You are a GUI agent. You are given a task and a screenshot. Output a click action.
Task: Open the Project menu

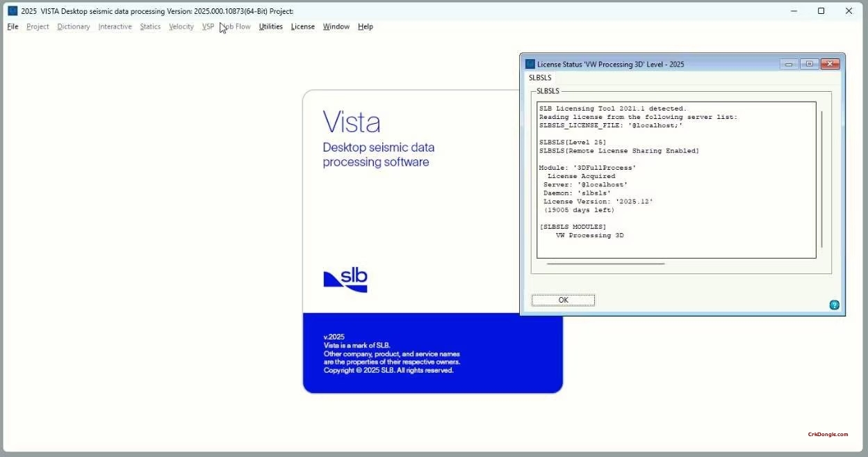click(38, 26)
